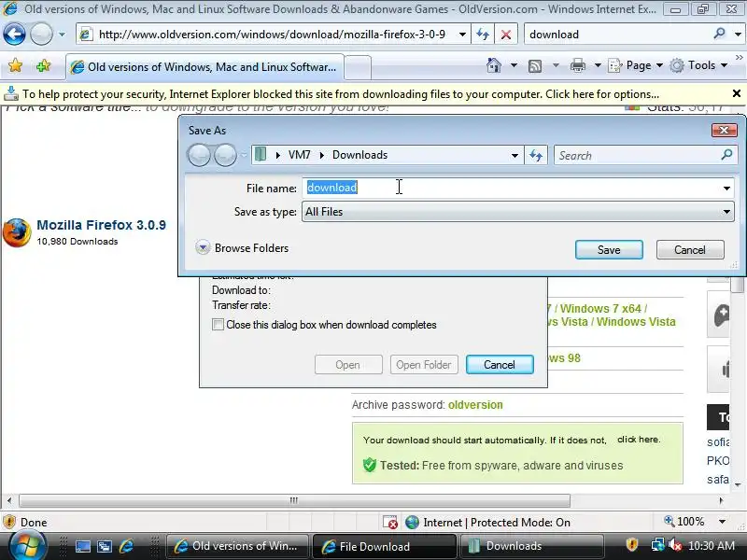The width and height of the screenshot is (747, 560).
Task: Close the Save As dialog window
Action: [725, 130]
